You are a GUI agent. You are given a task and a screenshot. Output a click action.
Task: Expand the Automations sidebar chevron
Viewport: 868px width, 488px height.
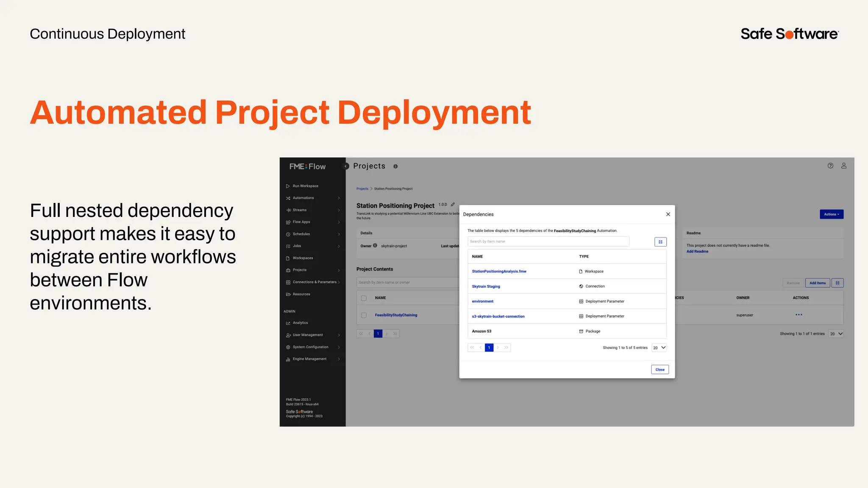[x=339, y=198]
